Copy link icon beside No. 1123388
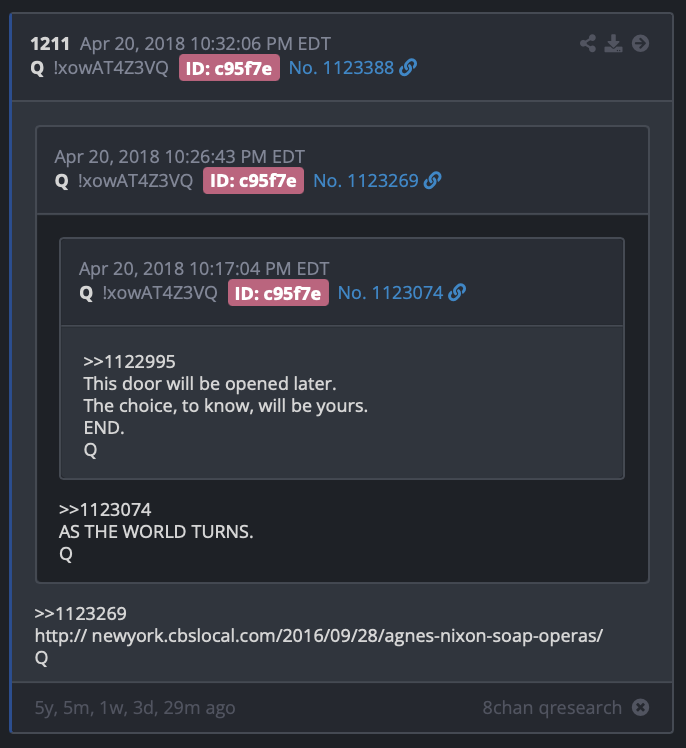Screen dimensions: 686x748 pos(408,68)
